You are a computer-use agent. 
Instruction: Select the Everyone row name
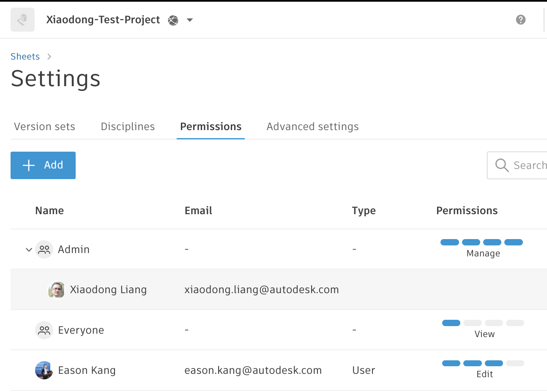(81, 330)
